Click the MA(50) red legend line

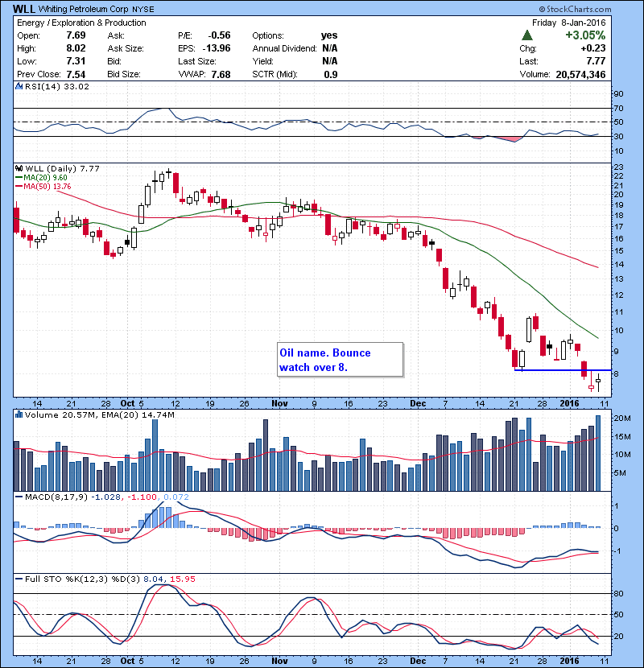pyautogui.click(x=19, y=187)
